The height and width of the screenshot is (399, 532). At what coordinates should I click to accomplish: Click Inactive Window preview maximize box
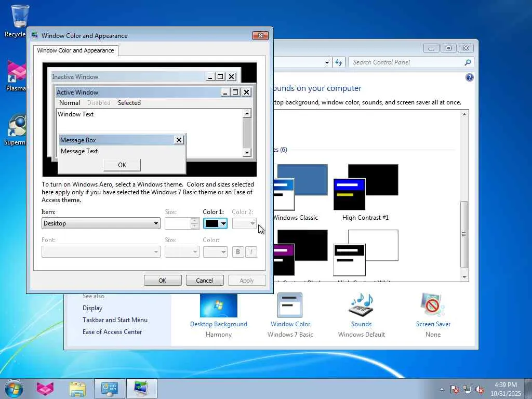point(220,77)
